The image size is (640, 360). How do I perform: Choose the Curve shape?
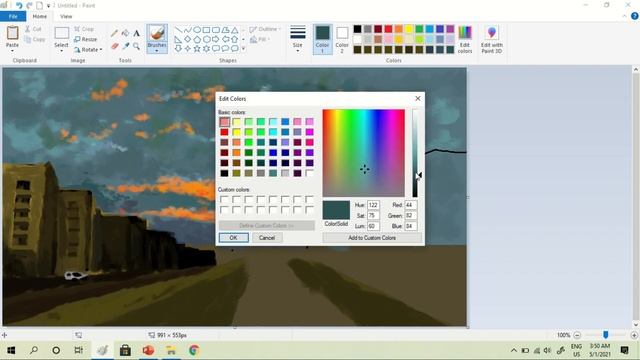tap(188, 30)
